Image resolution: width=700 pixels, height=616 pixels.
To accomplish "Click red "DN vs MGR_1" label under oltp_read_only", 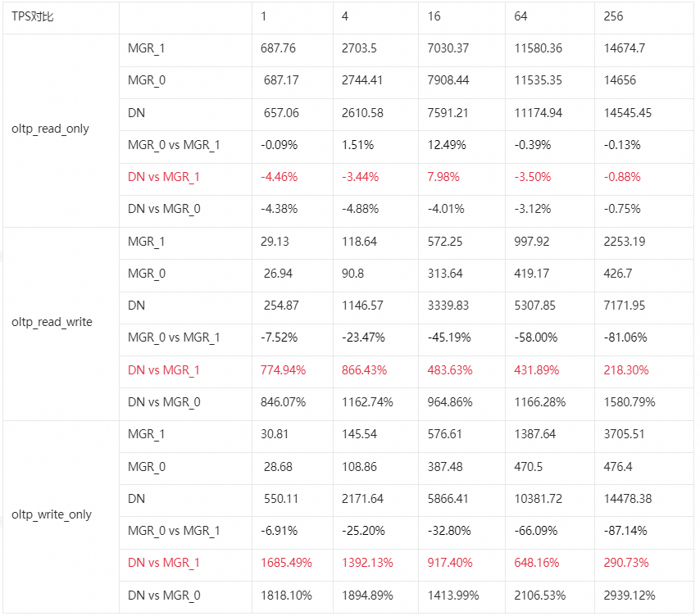I will point(164,177).
